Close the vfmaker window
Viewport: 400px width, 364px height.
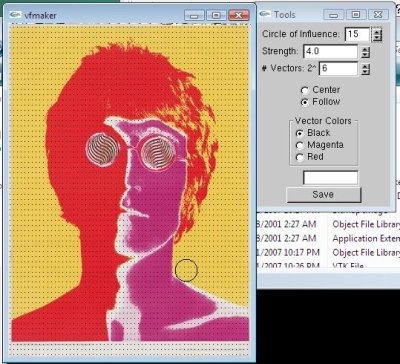(x=239, y=15)
